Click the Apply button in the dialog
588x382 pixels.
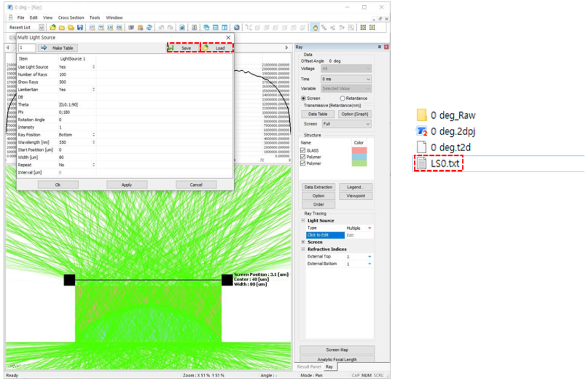pyautogui.click(x=127, y=185)
